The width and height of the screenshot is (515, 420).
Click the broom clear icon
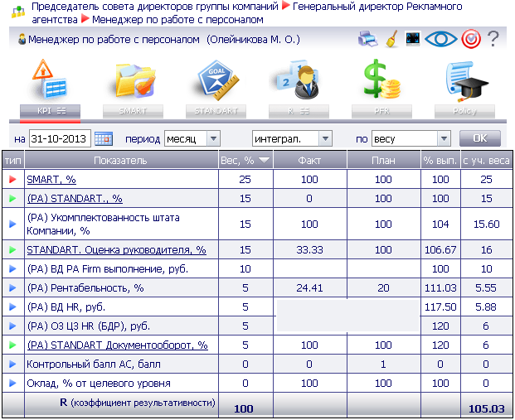tap(391, 39)
